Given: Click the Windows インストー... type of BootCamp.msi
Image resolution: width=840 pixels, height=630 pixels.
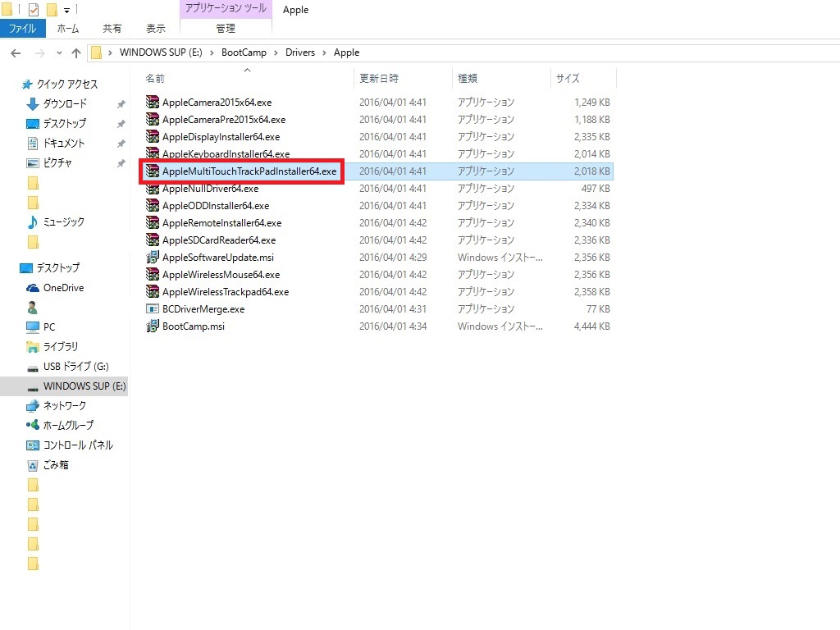Looking at the screenshot, I should pos(500,326).
